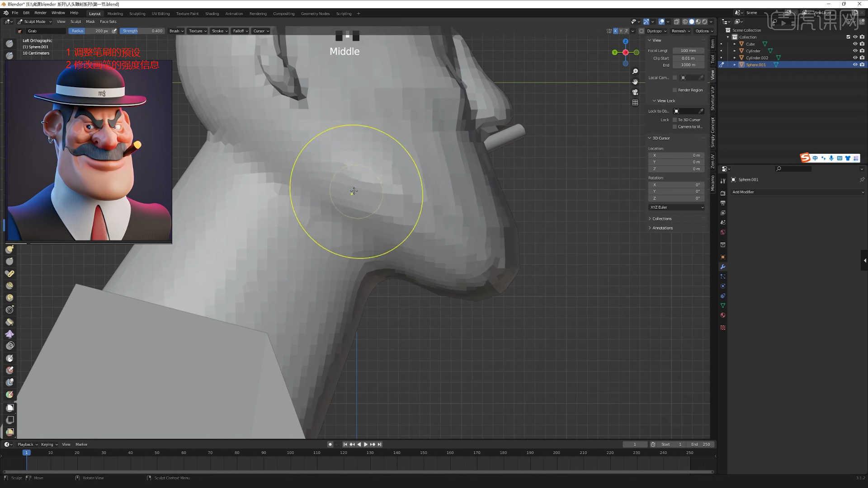Open the Material Properties tab
The image size is (868, 488).
point(723,315)
